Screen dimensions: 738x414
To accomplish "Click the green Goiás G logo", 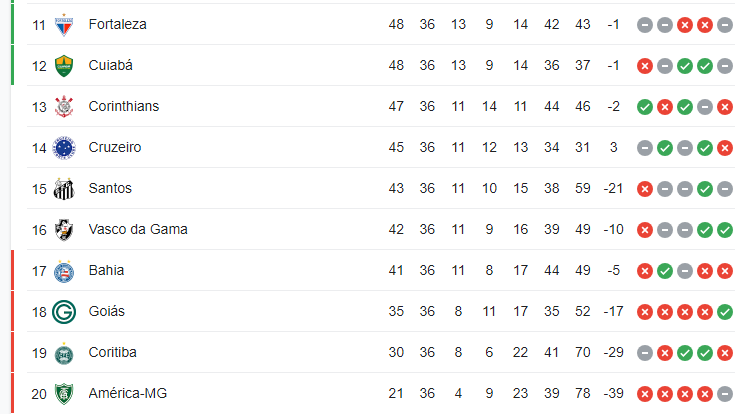I will [64, 312].
